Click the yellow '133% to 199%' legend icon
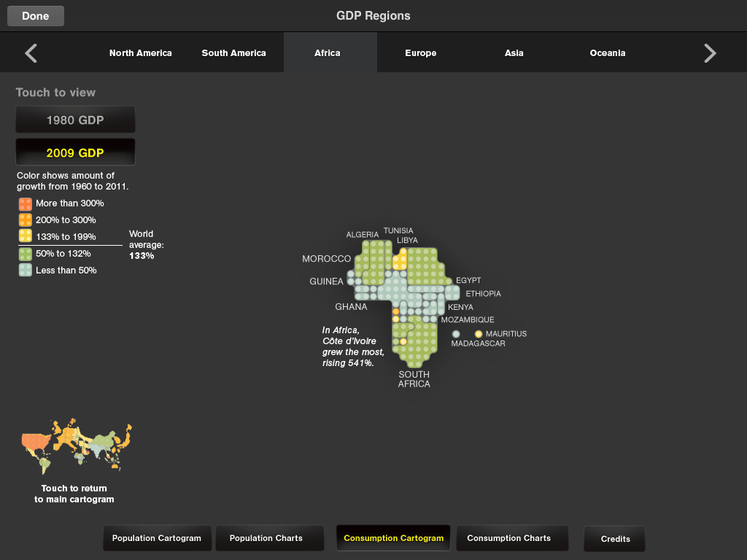 [x=26, y=236]
